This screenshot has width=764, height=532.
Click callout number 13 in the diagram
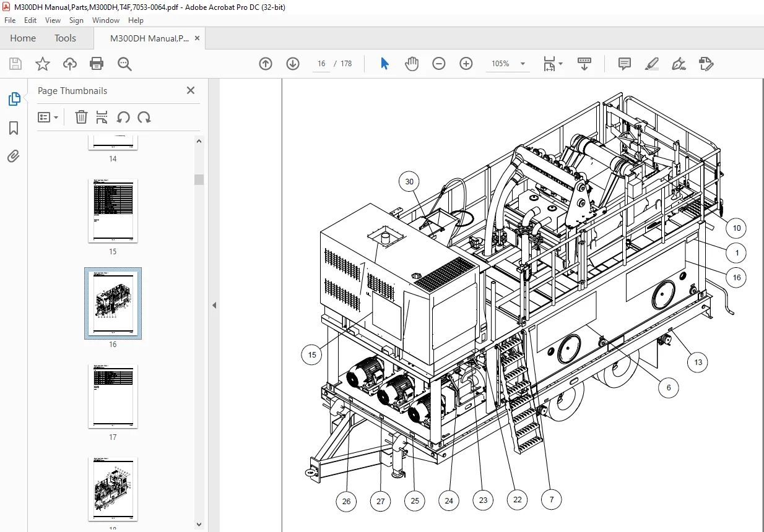[698, 362]
